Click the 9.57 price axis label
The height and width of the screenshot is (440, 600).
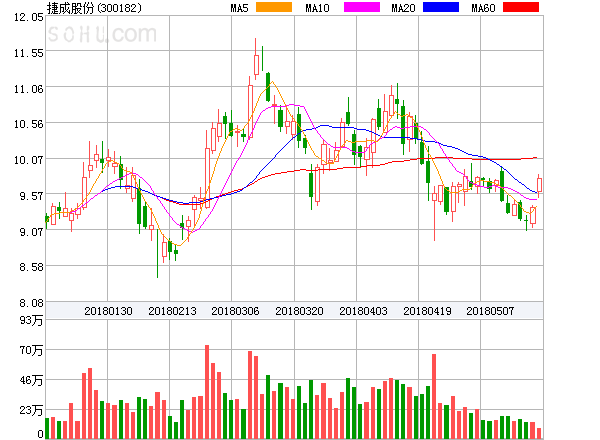(31, 196)
